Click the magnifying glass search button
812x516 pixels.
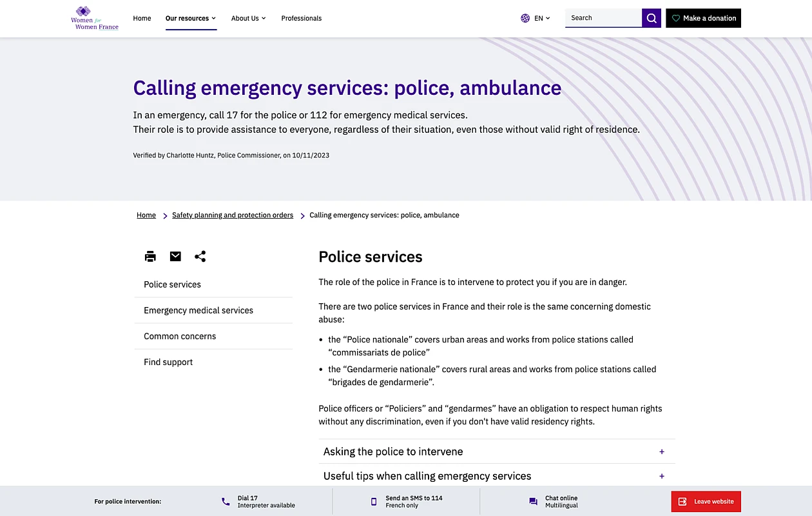pyautogui.click(x=652, y=18)
